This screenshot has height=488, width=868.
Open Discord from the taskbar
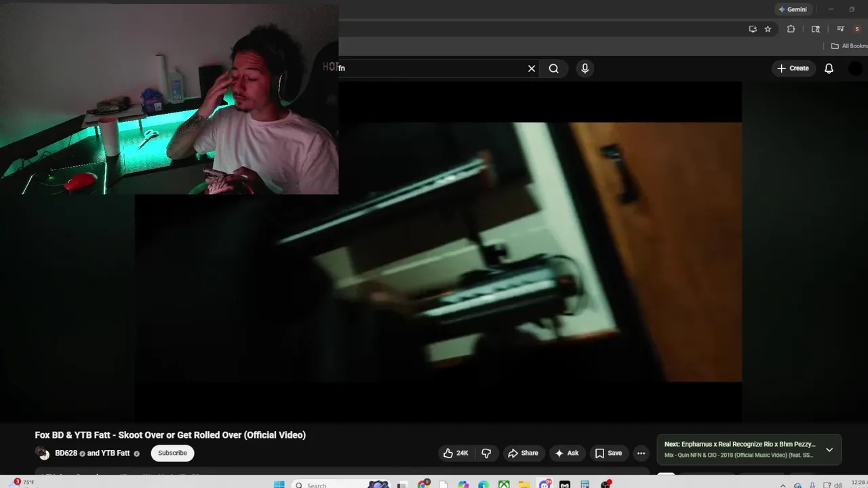[545, 484]
